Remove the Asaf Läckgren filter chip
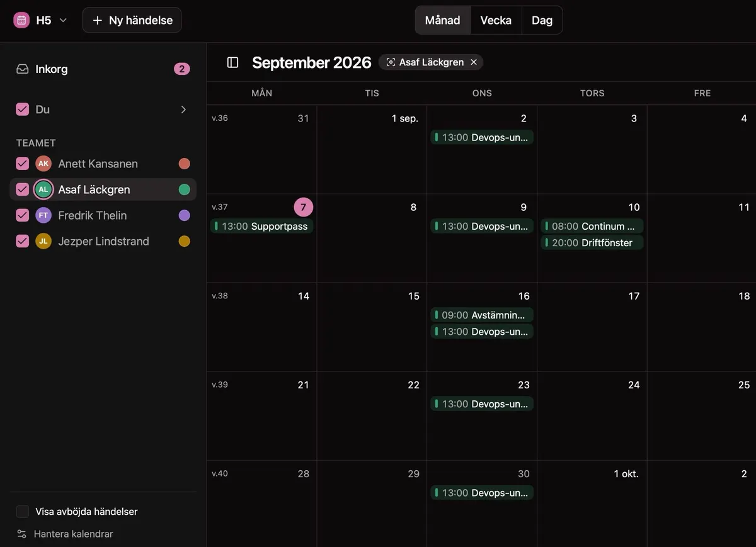This screenshot has width=756, height=547. 474,62
